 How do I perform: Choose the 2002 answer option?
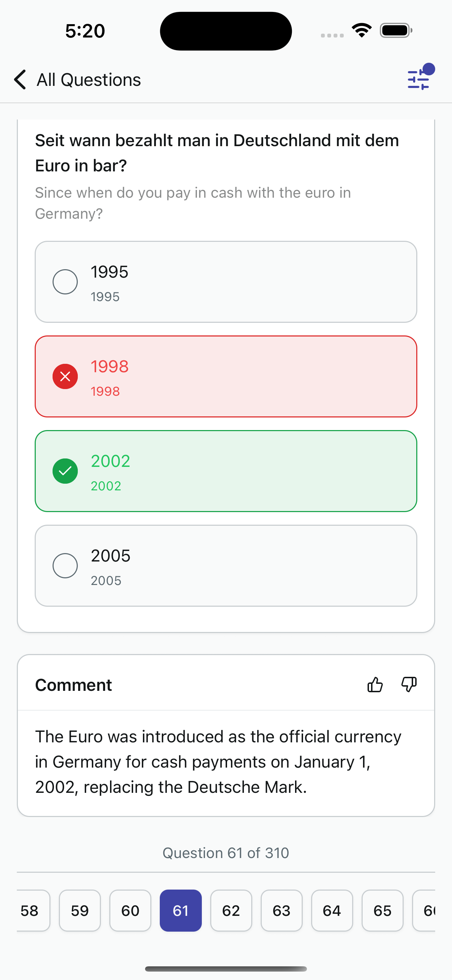coord(226,471)
